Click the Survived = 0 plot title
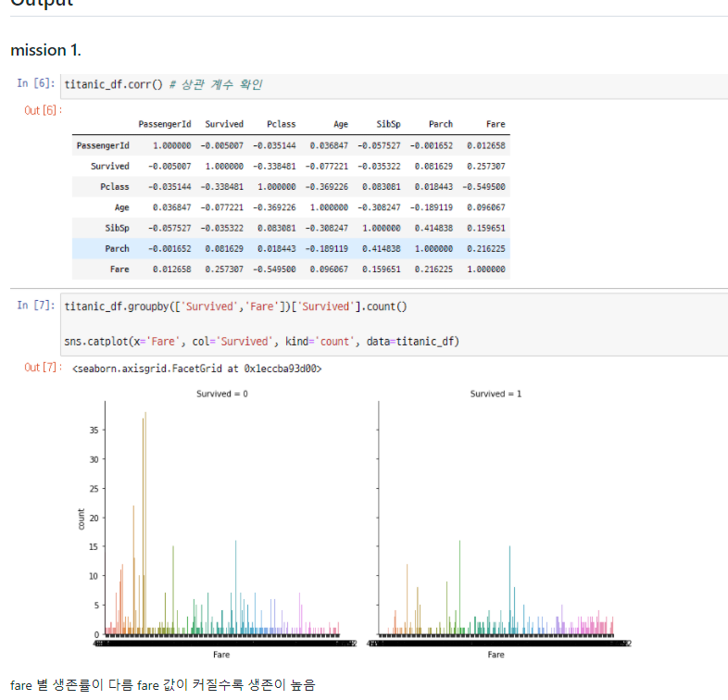This screenshot has height=700, width=728. pyautogui.click(x=222, y=394)
